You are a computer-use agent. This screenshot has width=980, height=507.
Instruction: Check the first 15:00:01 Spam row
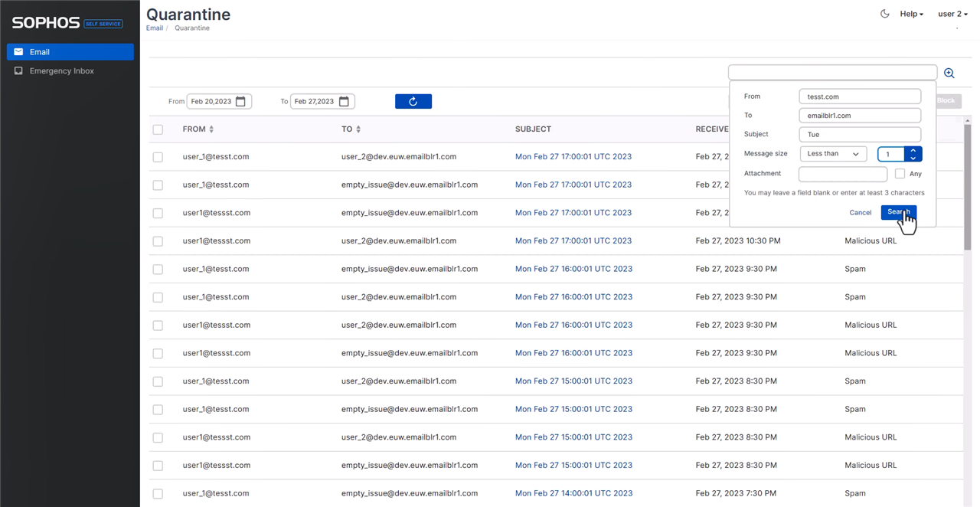pyautogui.click(x=158, y=381)
